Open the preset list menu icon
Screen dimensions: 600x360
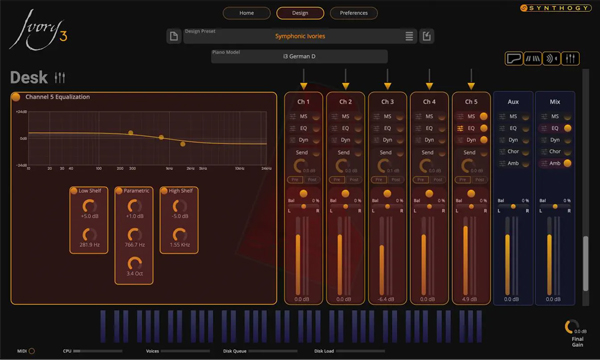pos(409,36)
